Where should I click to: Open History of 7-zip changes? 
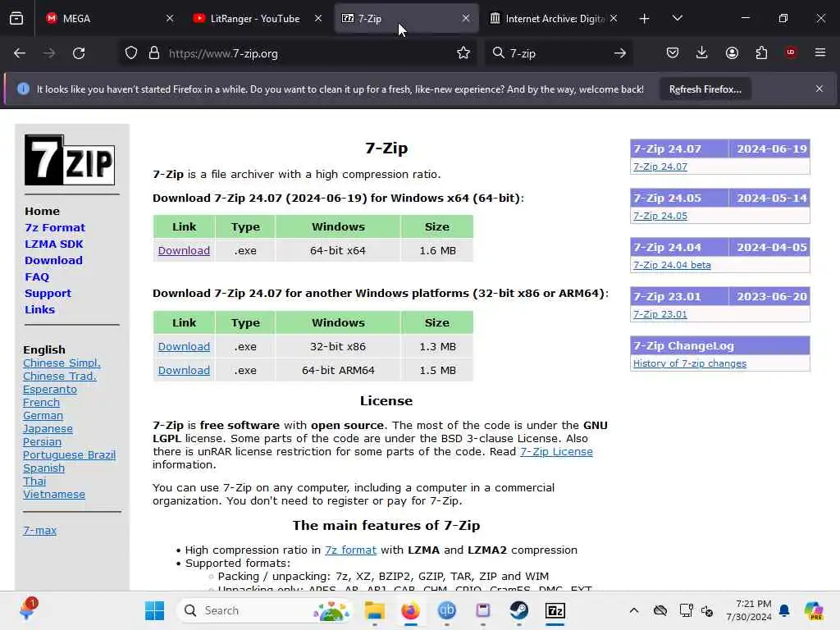(689, 363)
